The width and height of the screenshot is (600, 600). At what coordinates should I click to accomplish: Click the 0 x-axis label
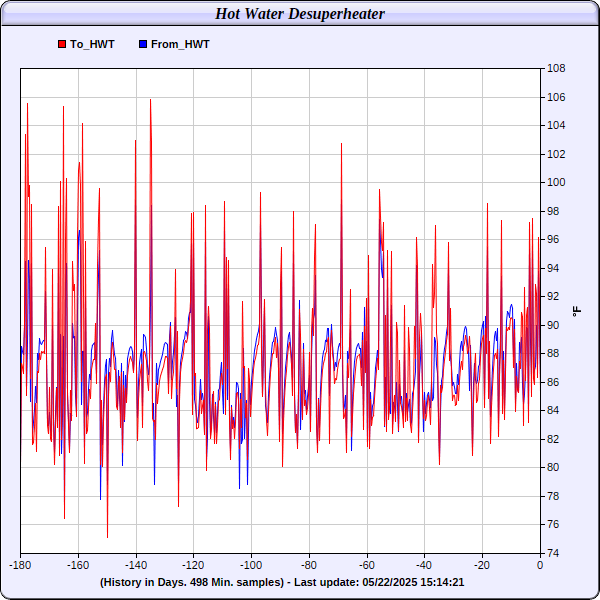point(540,565)
